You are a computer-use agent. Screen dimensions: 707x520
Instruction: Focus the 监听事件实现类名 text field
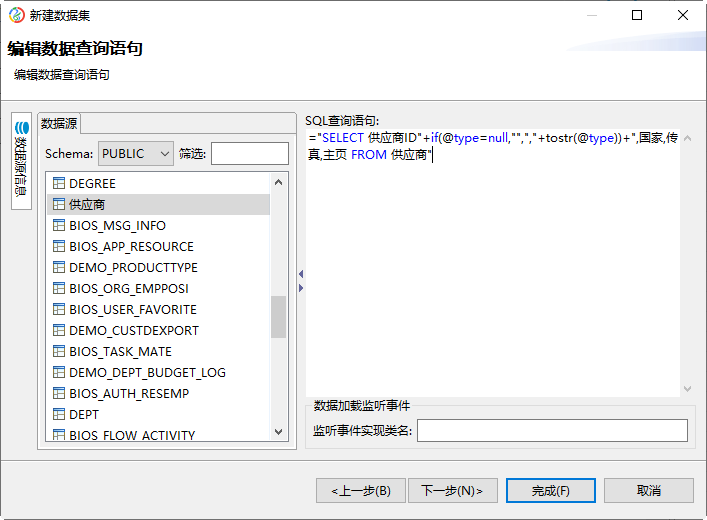[x=552, y=431]
